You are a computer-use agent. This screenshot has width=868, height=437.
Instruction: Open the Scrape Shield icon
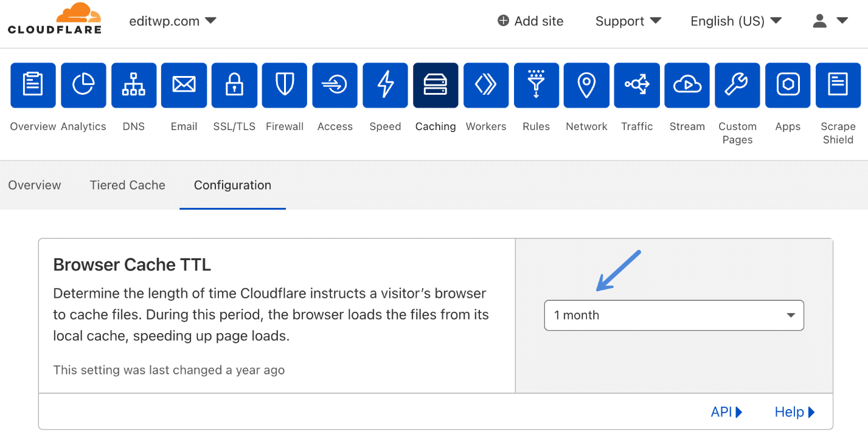point(838,86)
